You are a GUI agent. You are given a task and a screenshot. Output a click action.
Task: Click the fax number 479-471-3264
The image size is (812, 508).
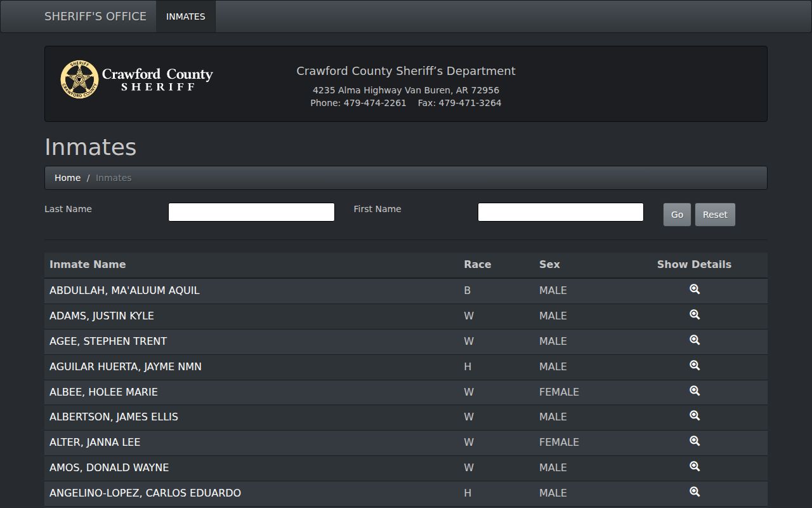coord(470,103)
